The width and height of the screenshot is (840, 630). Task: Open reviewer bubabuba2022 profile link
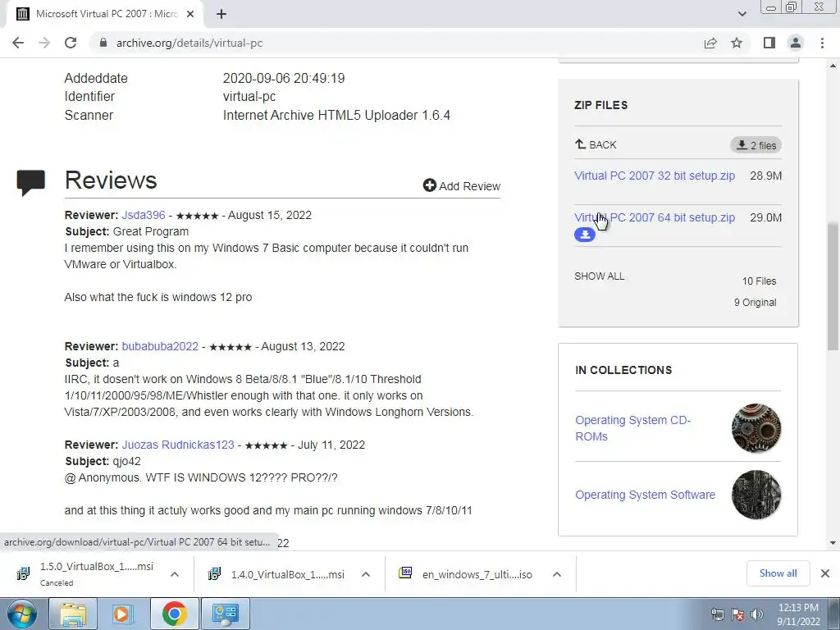click(x=160, y=346)
